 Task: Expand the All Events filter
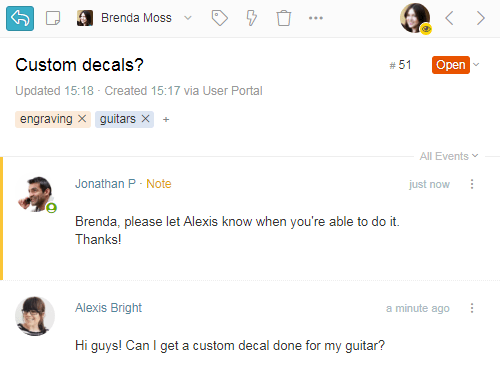coord(449,156)
